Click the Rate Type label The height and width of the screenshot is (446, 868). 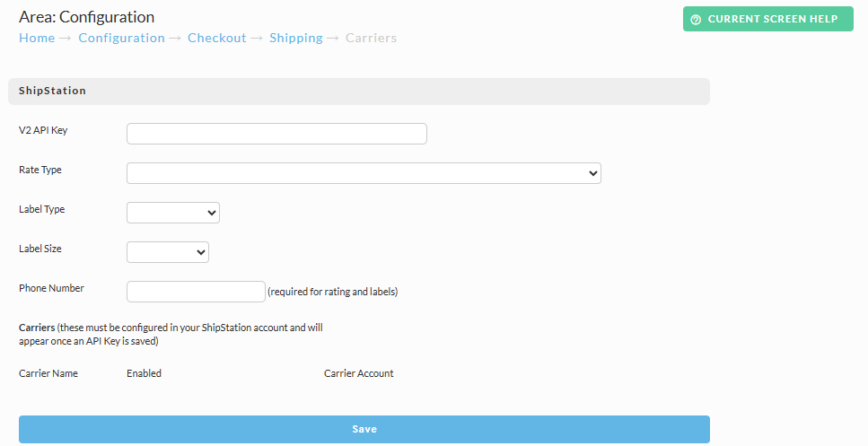(39, 170)
